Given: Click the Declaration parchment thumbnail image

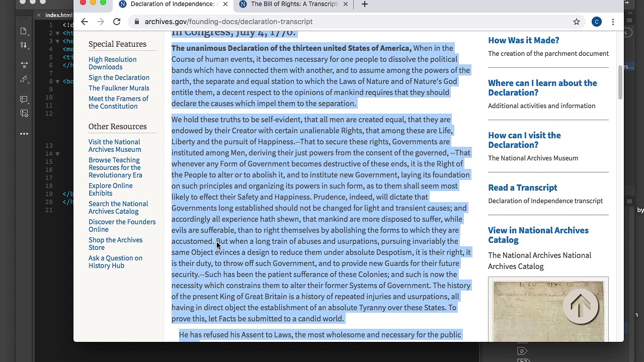Looking at the screenshot, I should pyautogui.click(x=548, y=310).
